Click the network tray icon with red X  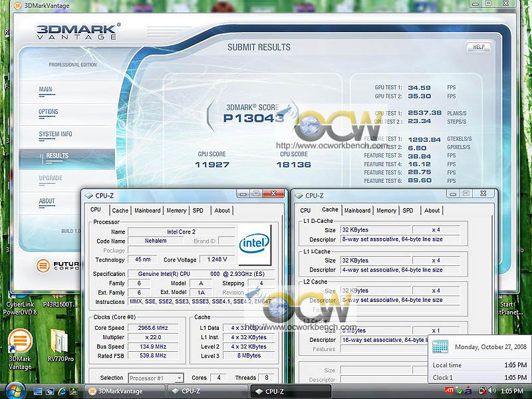pyautogui.click(x=482, y=390)
